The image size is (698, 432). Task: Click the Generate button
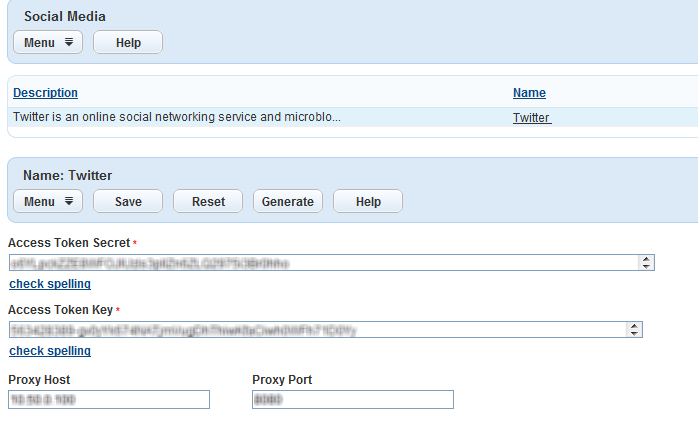(x=287, y=202)
